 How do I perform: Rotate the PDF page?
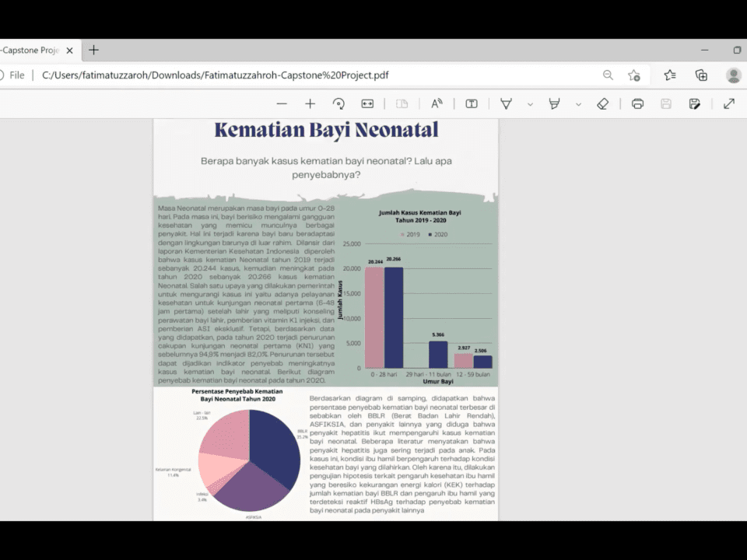click(x=338, y=103)
